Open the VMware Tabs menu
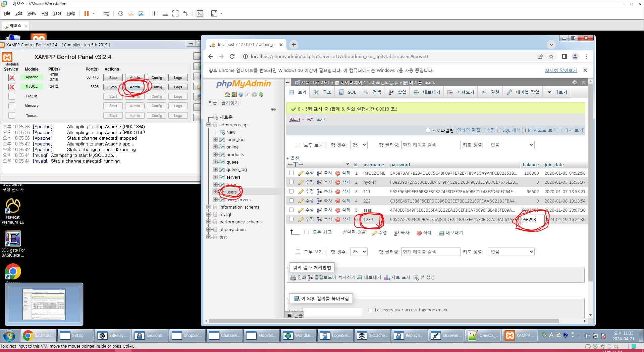The image size is (644, 352). (x=57, y=13)
